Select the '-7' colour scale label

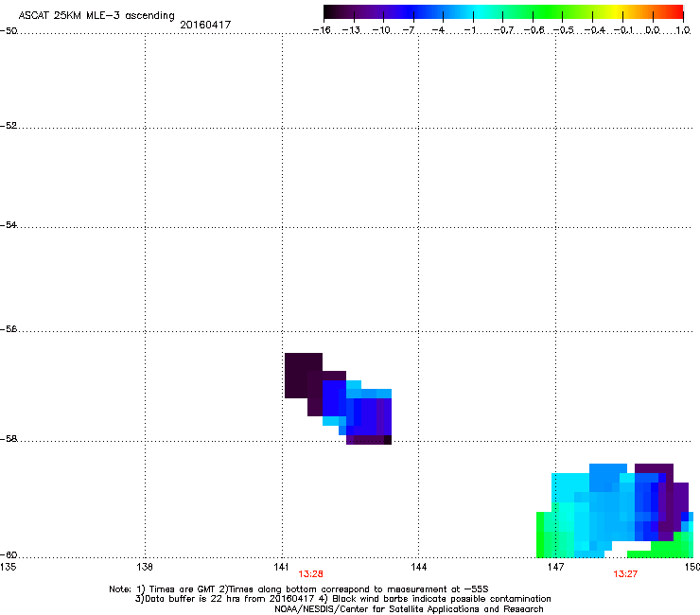(x=409, y=30)
